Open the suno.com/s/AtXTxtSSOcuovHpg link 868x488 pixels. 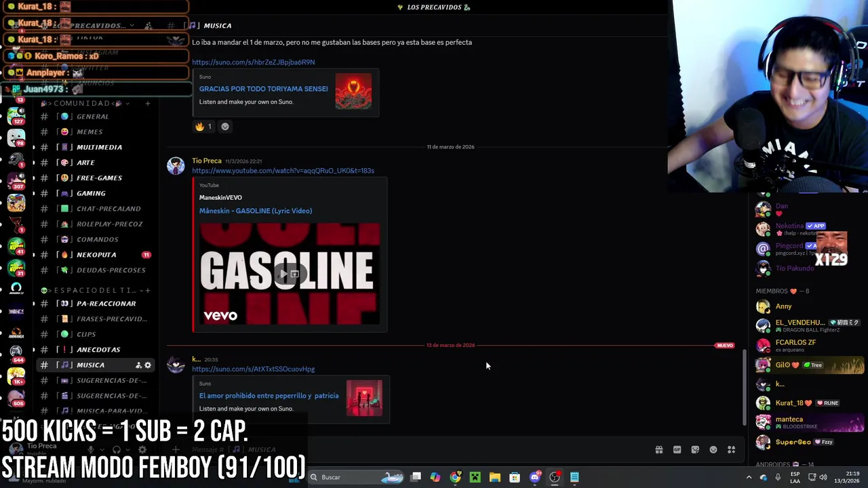[253, 369]
